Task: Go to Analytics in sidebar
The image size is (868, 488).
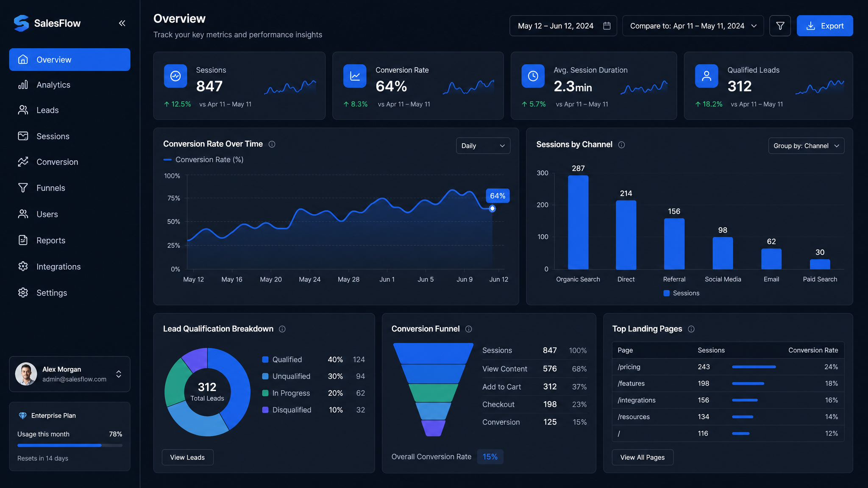Action: pyautogui.click(x=70, y=85)
